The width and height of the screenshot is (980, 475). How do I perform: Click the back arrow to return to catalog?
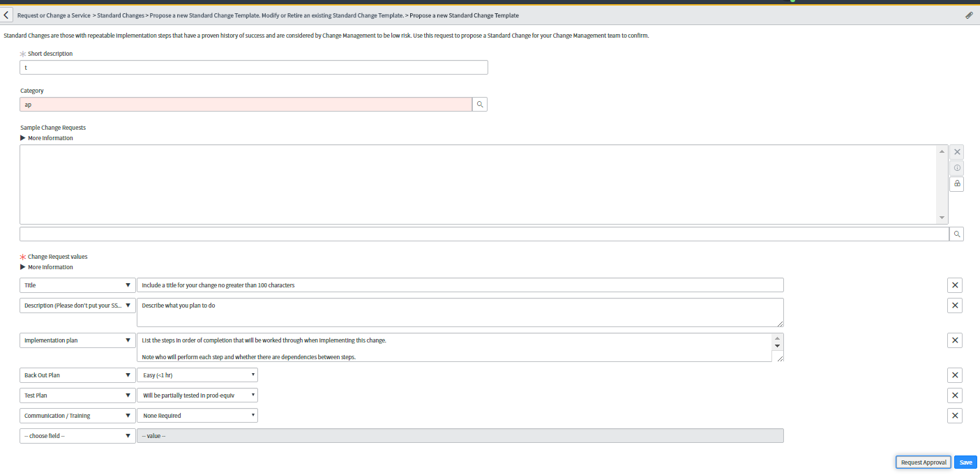pyautogui.click(x=8, y=15)
